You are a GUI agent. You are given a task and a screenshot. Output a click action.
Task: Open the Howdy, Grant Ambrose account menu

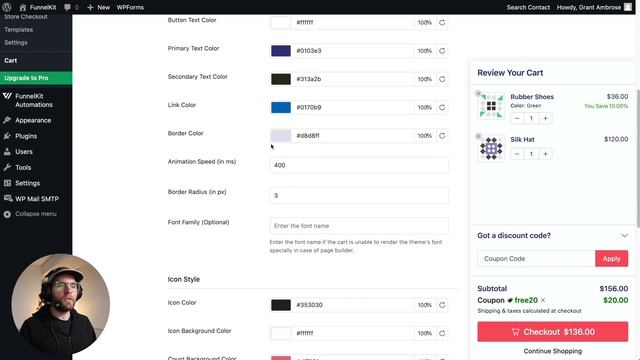[x=593, y=7]
